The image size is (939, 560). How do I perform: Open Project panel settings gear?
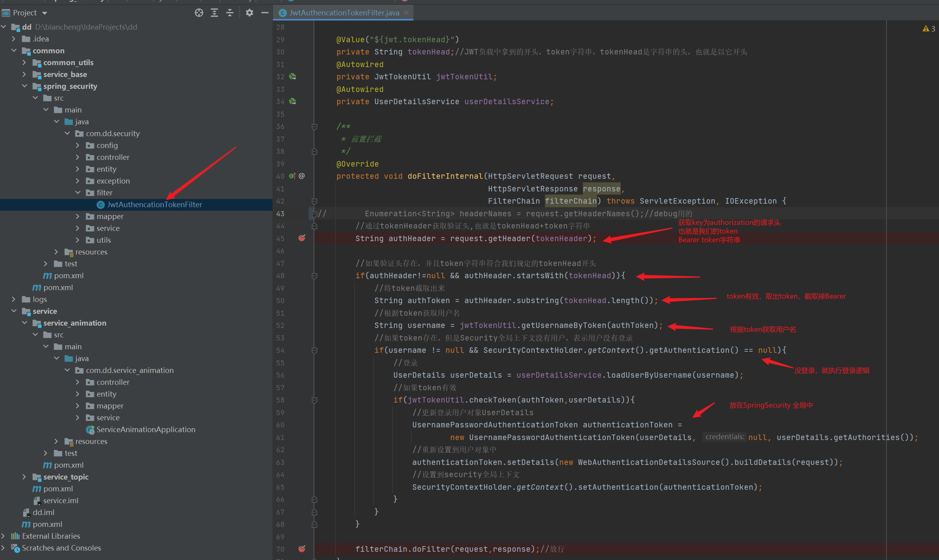click(249, 13)
